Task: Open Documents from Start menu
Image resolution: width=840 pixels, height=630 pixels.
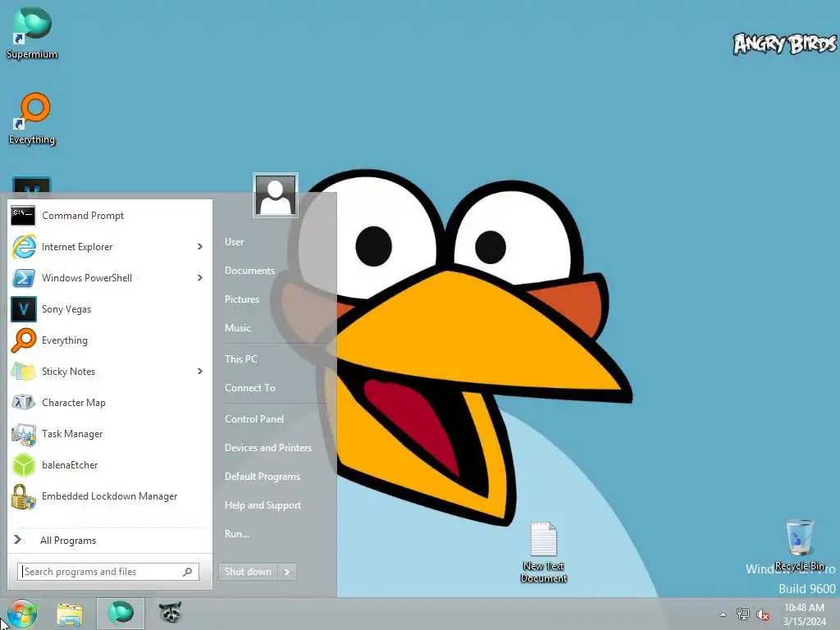Action: pos(249,271)
